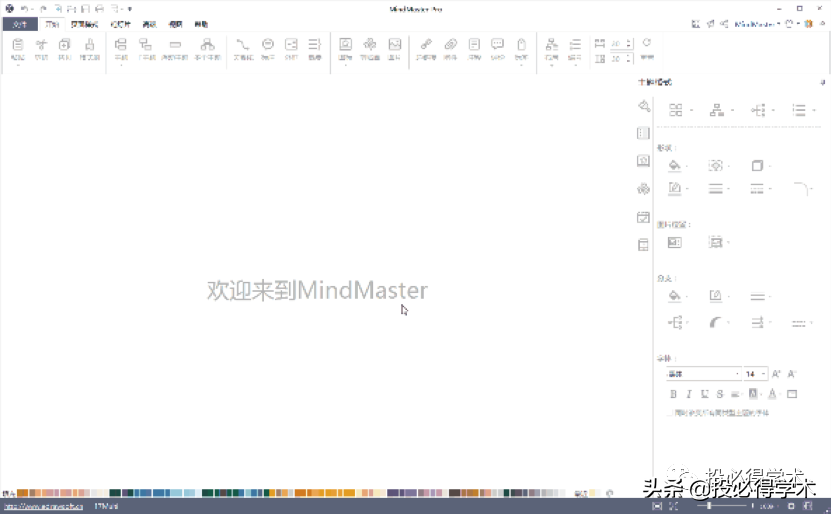
Task: Add a relationship line connector
Action: (243, 46)
